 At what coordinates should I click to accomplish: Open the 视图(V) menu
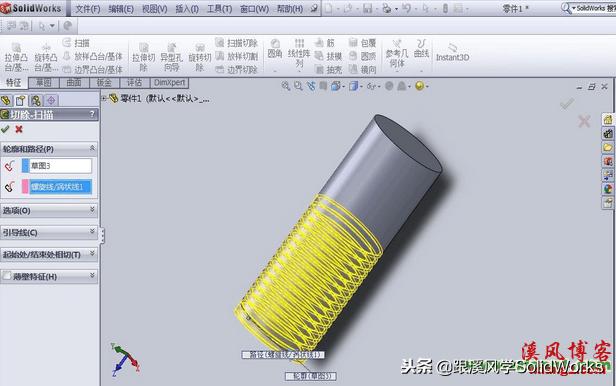pyautogui.click(x=154, y=9)
